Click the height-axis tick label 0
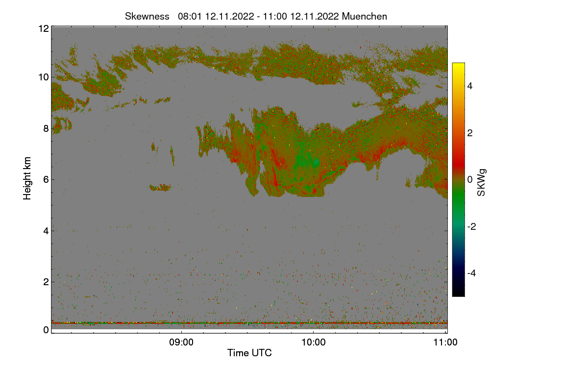 46,330
